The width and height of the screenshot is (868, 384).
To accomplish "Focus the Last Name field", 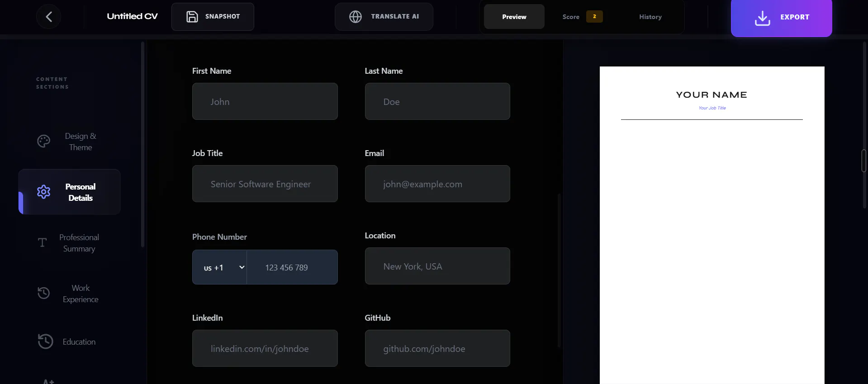I will 437,101.
